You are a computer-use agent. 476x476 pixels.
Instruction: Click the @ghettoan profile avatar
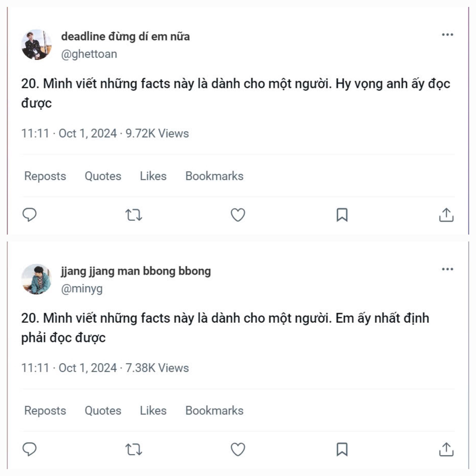(37, 45)
